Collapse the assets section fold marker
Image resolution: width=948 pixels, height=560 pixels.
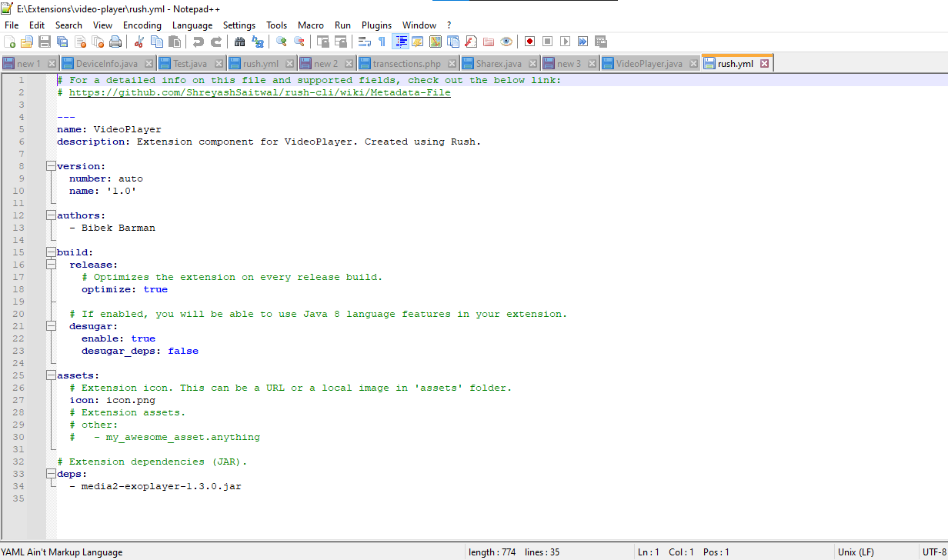point(51,375)
